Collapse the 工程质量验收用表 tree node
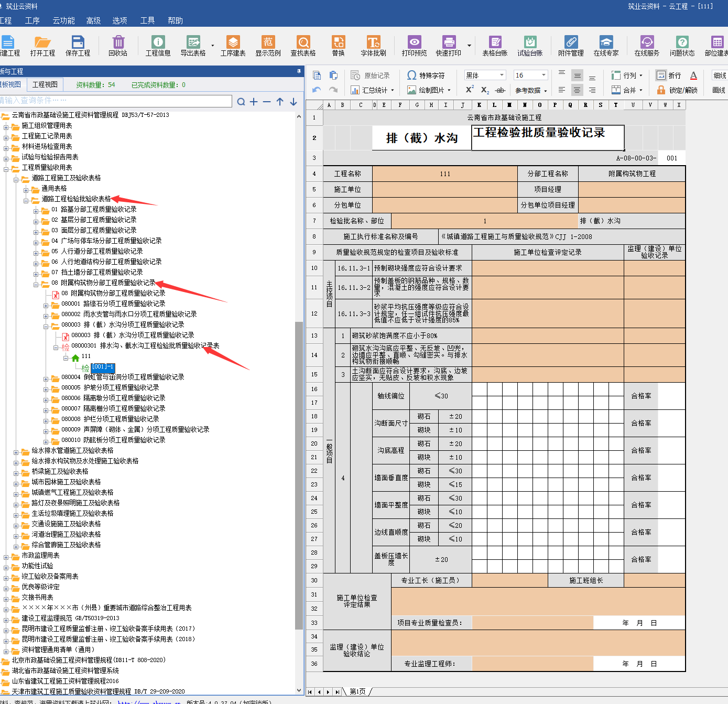 (x=6, y=169)
